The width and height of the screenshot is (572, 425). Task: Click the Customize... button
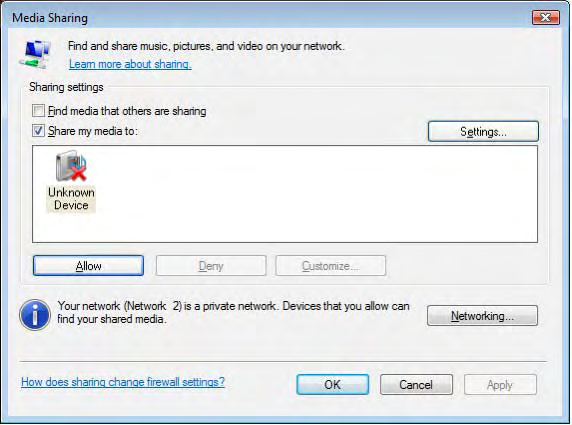point(331,266)
